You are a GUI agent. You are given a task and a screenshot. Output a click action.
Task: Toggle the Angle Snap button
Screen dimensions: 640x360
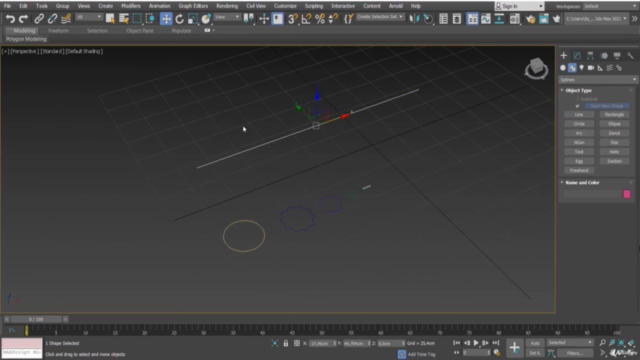(x=306, y=19)
